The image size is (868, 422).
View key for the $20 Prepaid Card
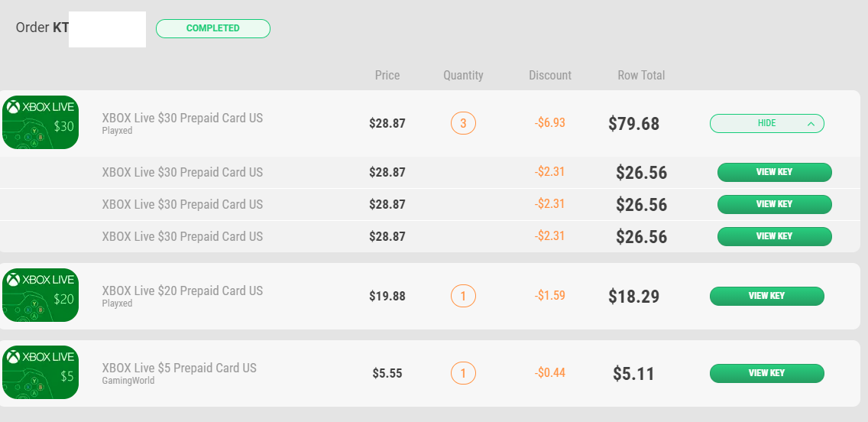tap(766, 297)
